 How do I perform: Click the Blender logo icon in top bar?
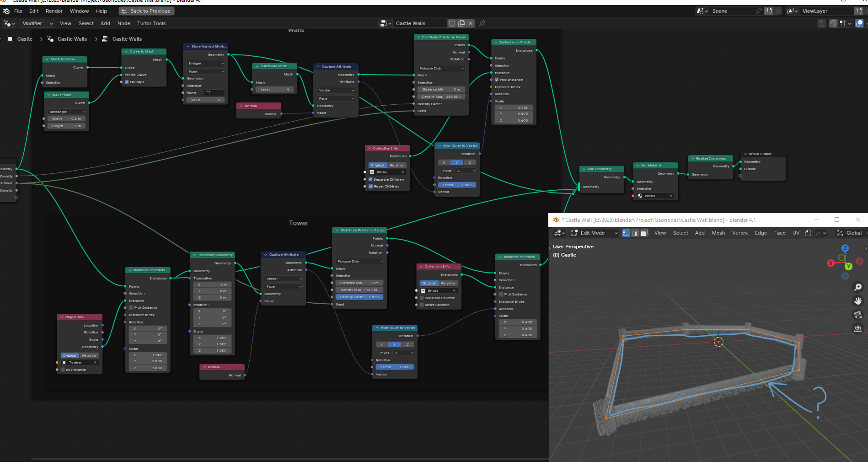[x=6, y=11]
